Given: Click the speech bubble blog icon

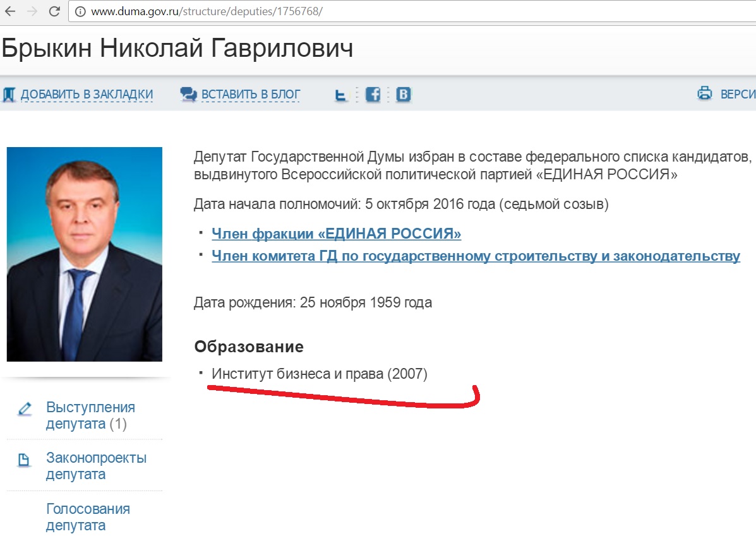Looking at the screenshot, I should click(x=188, y=95).
